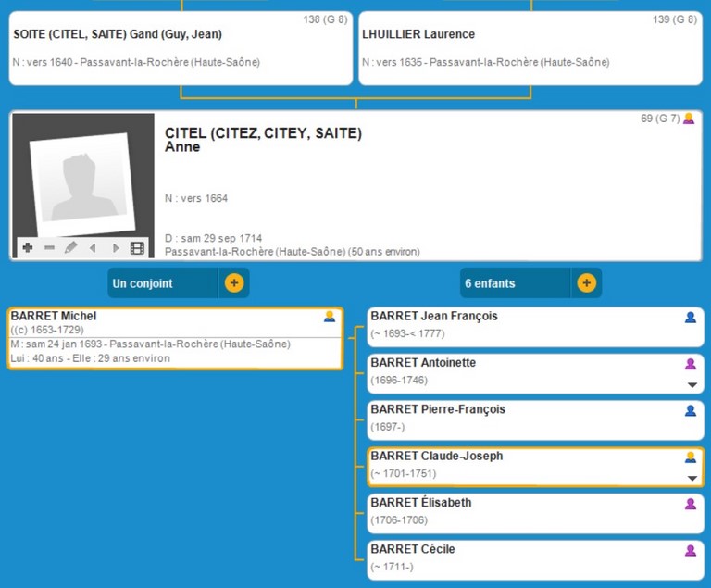Add a spouse with plus button
Screen dimensions: 711x588
coord(234,283)
